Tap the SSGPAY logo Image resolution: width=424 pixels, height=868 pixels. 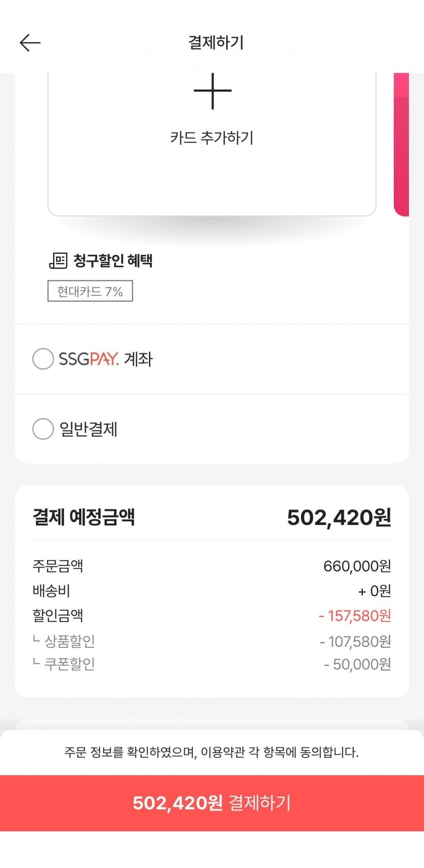tap(89, 359)
